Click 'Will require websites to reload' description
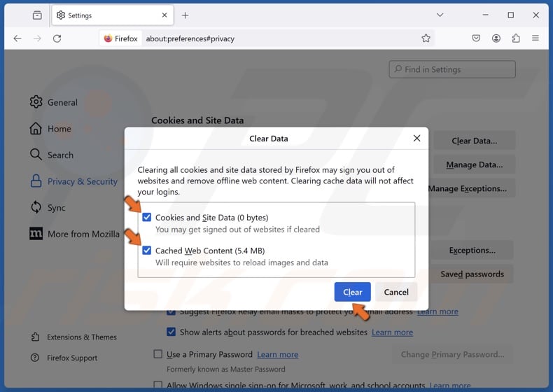 point(241,262)
